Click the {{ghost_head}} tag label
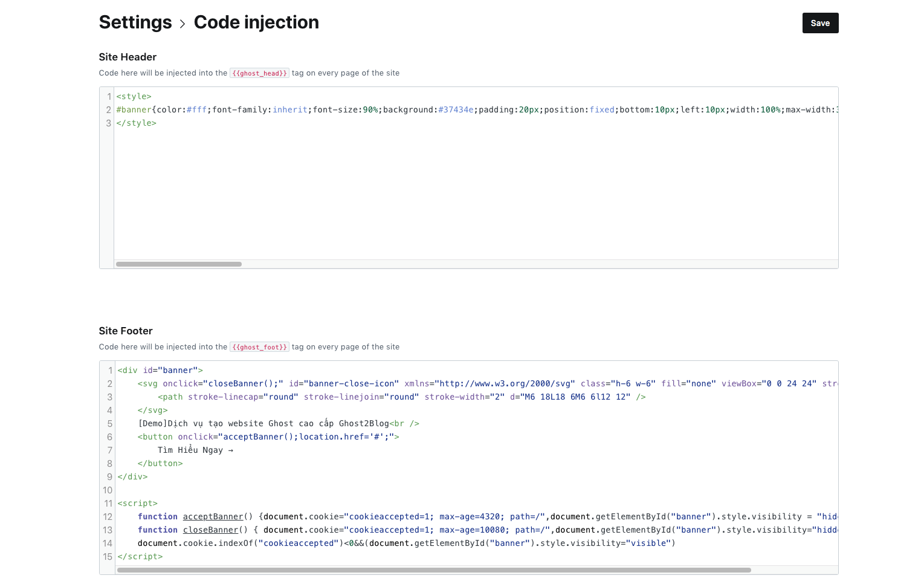924x581 pixels. pyautogui.click(x=259, y=73)
